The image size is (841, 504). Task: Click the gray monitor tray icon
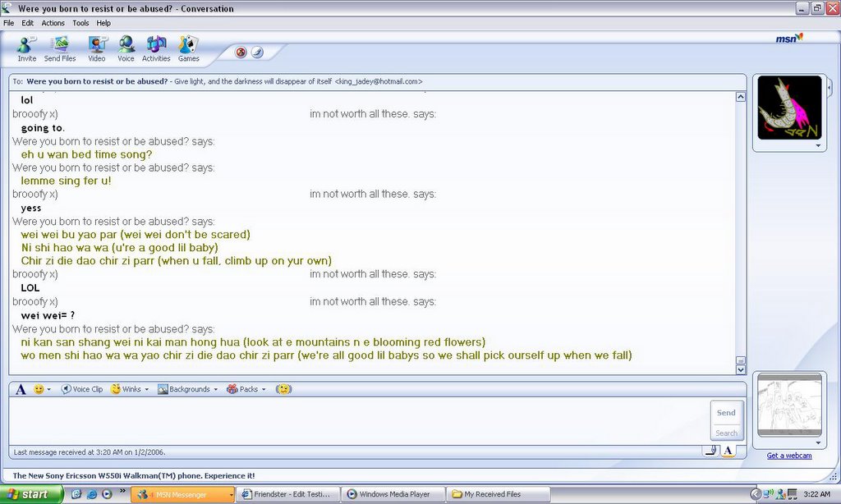click(793, 494)
